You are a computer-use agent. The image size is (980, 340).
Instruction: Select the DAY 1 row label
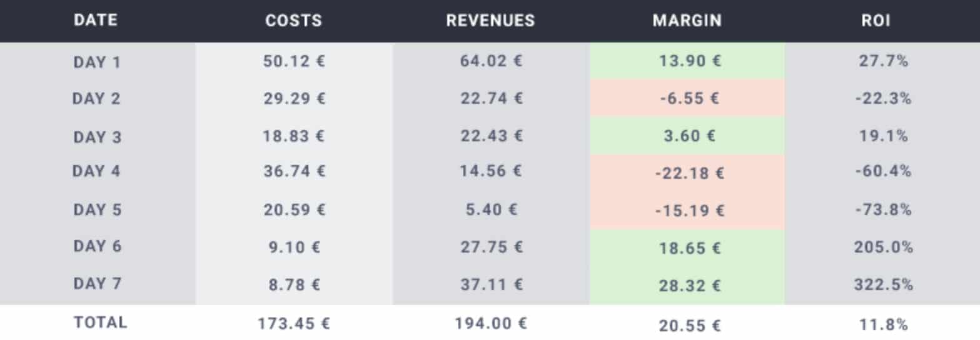click(x=97, y=62)
